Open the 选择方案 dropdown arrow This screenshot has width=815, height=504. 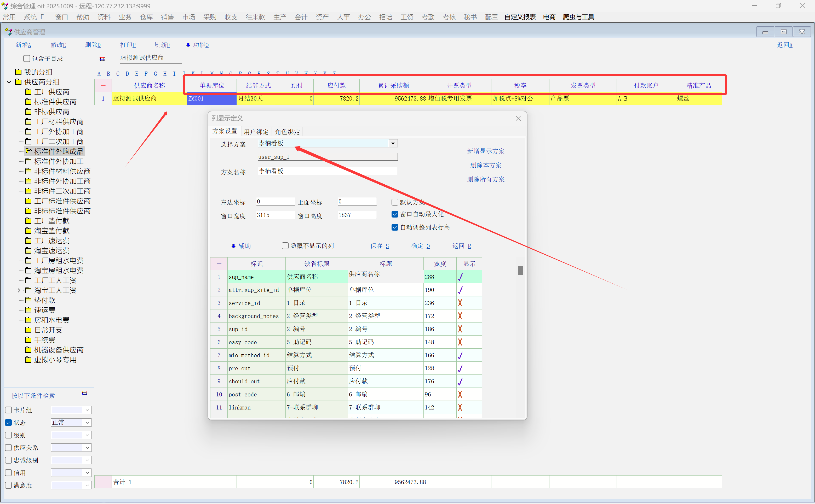[x=393, y=143]
